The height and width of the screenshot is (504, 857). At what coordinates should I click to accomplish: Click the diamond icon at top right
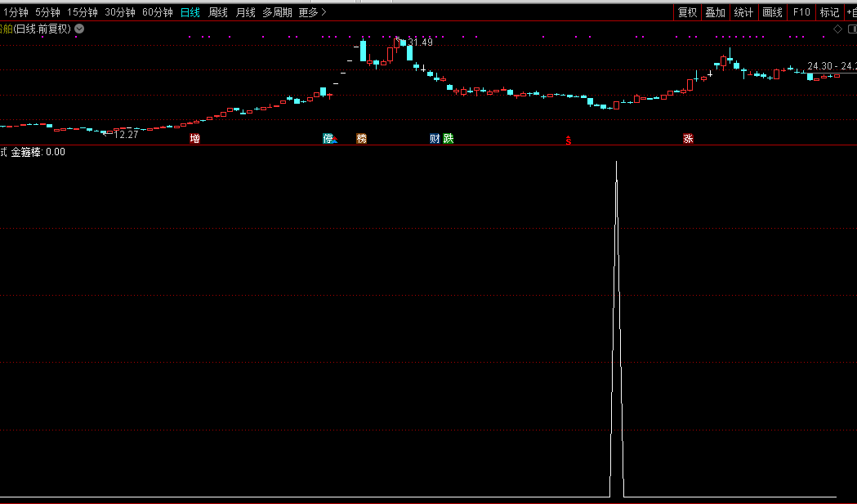pyautogui.click(x=837, y=29)
